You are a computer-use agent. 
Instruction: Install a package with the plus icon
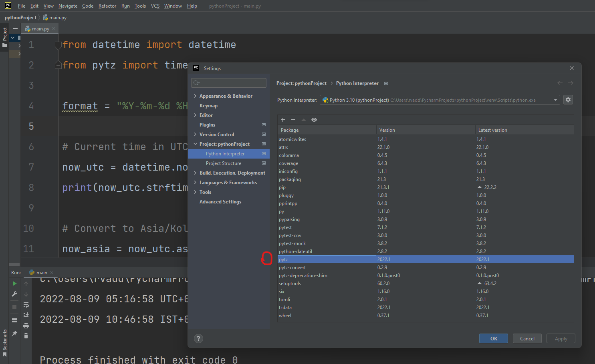283,120
